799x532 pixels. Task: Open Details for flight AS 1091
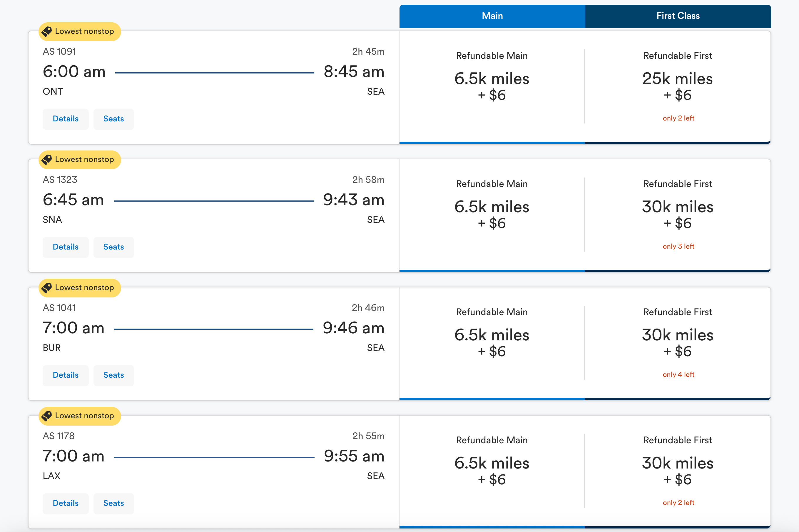(66, 119)
